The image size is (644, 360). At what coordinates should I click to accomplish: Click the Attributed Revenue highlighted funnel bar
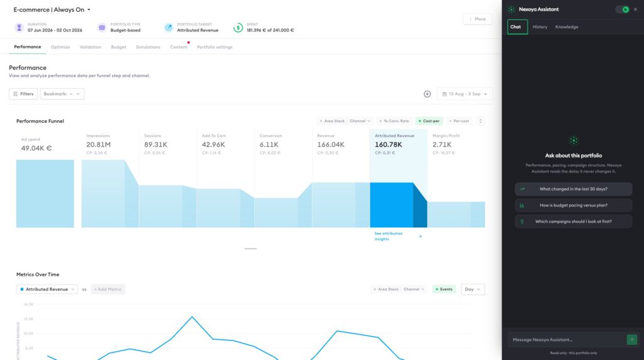398,205
